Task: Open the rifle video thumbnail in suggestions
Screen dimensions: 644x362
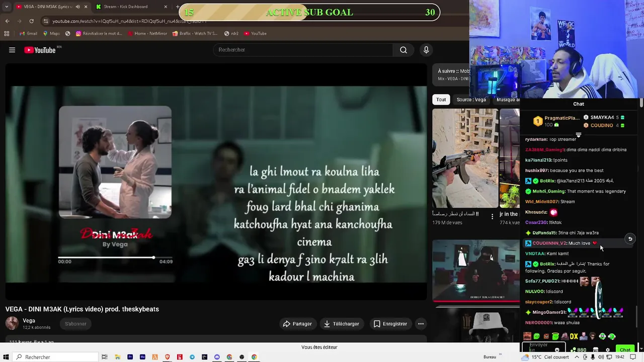Action: (x=465, y=158)
